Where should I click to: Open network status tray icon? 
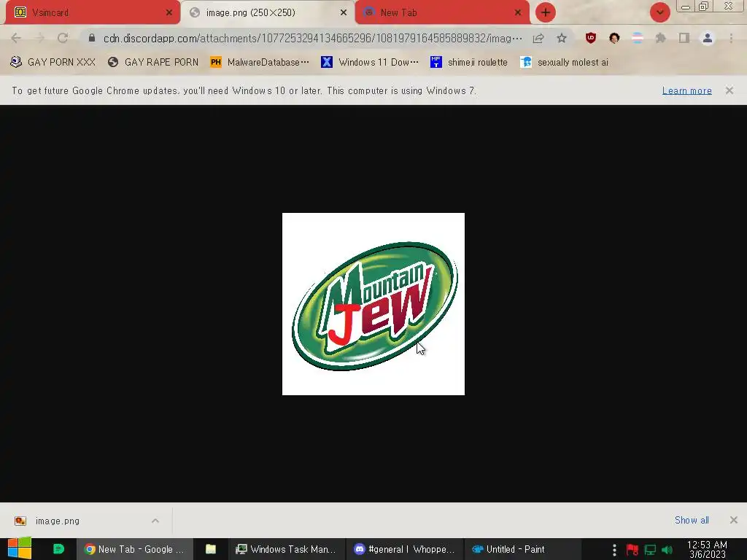(x=650, y=550)
